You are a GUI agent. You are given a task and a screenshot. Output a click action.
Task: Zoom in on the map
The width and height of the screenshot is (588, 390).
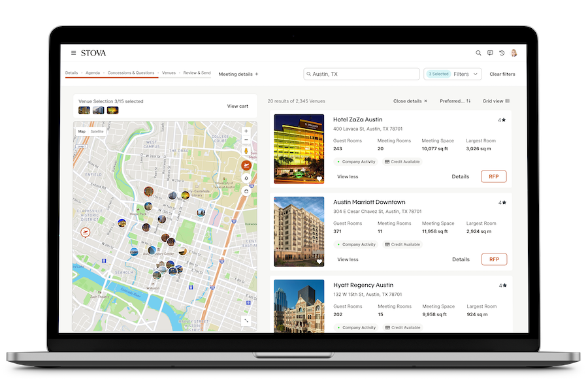click(246, 131)
